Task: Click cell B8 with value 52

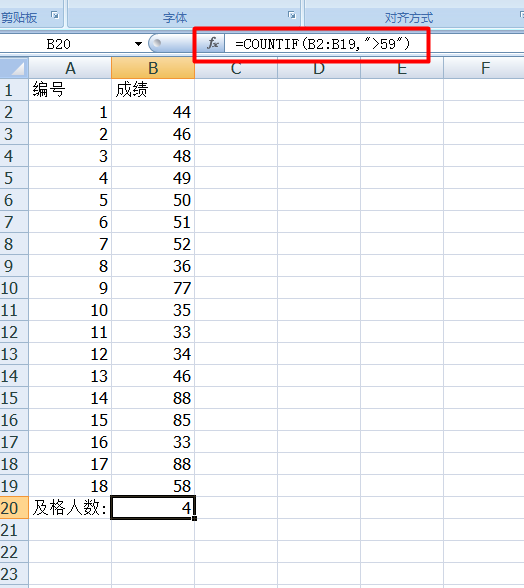Action: point(153,244)
